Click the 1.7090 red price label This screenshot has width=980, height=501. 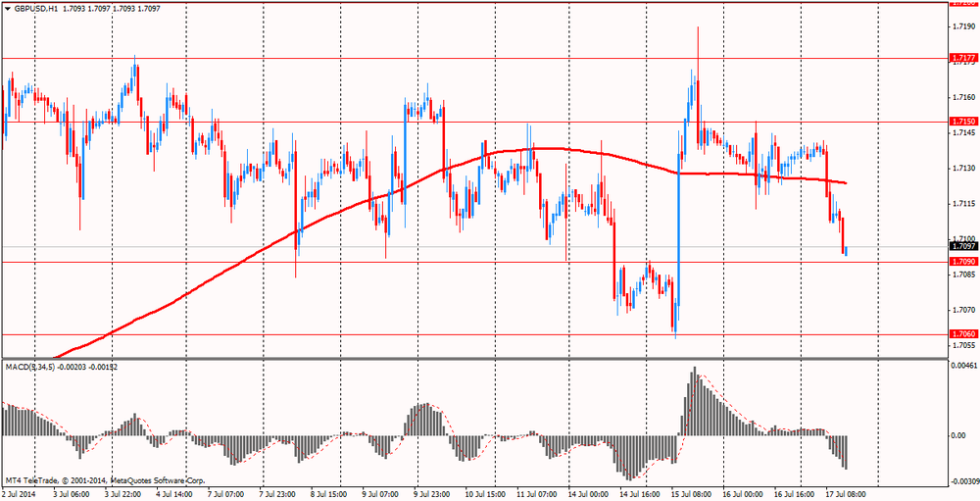click(x=963, y=262)
